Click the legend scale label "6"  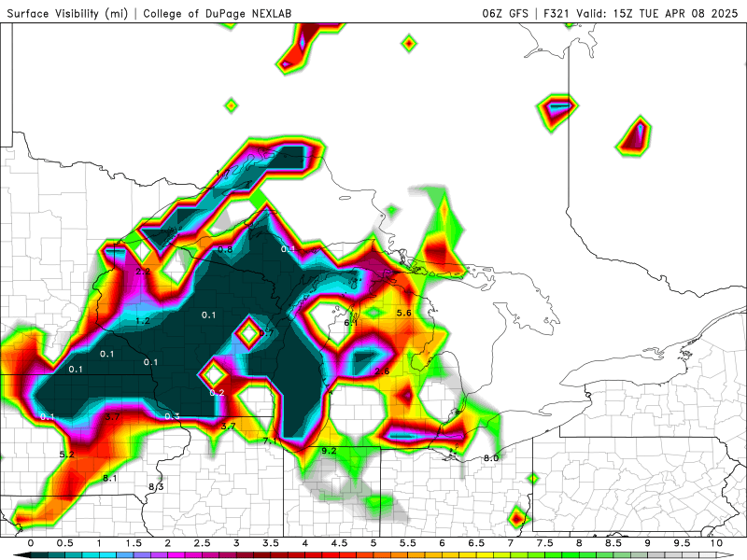click(x=442, y=543)
